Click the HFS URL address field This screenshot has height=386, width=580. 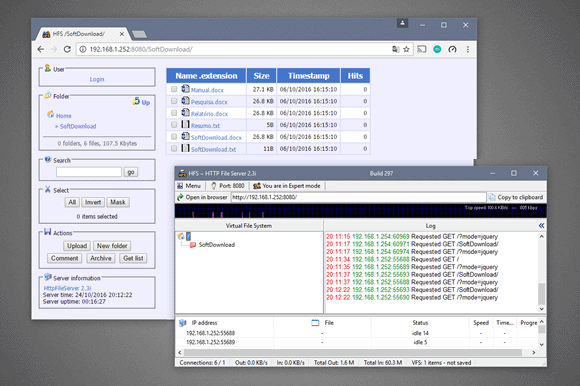click(x=358, y=197)
